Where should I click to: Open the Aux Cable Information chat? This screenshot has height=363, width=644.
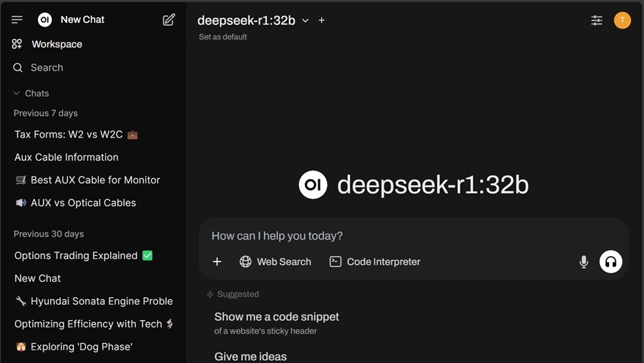[67, 157]
